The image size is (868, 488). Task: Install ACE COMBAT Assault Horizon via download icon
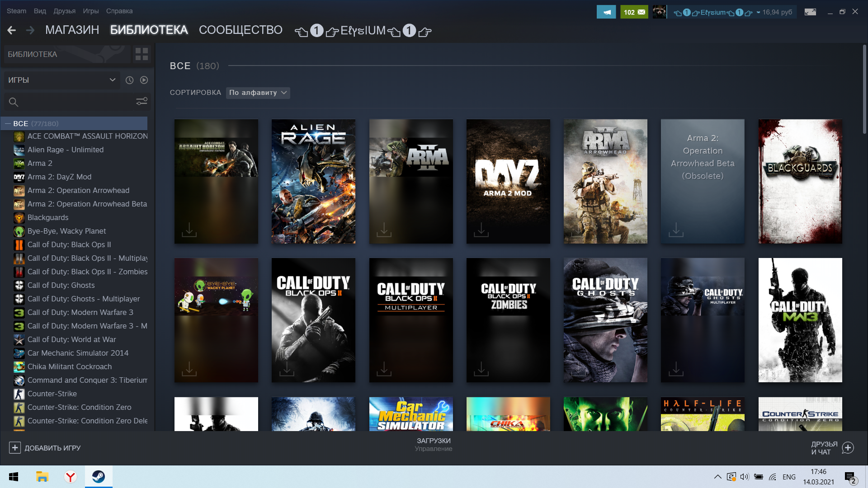point(189,230)
